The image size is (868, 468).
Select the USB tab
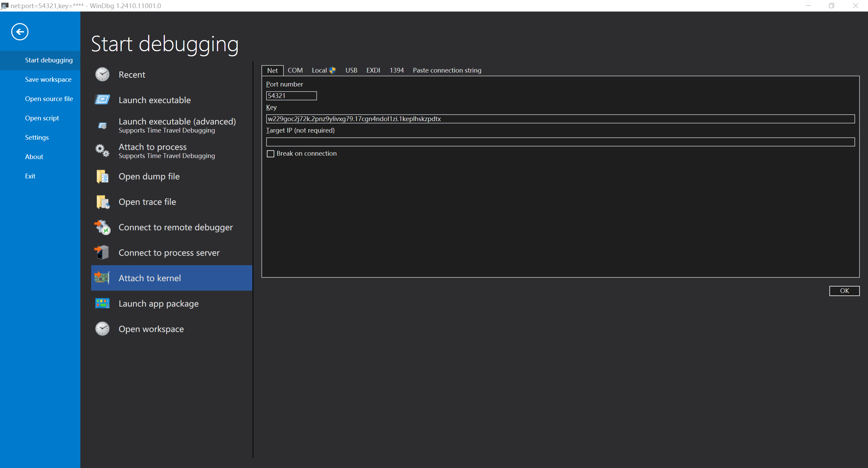pyautogui.click(x=351, y=70)
